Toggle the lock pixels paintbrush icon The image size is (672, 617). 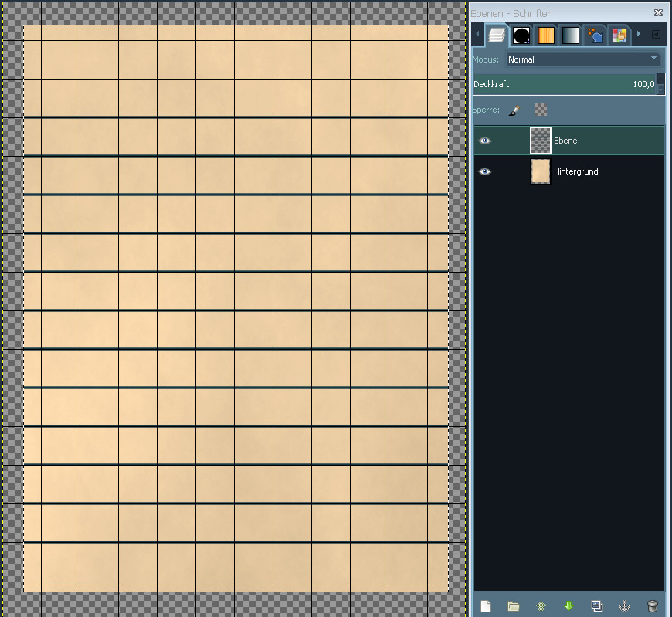[514, 110]
